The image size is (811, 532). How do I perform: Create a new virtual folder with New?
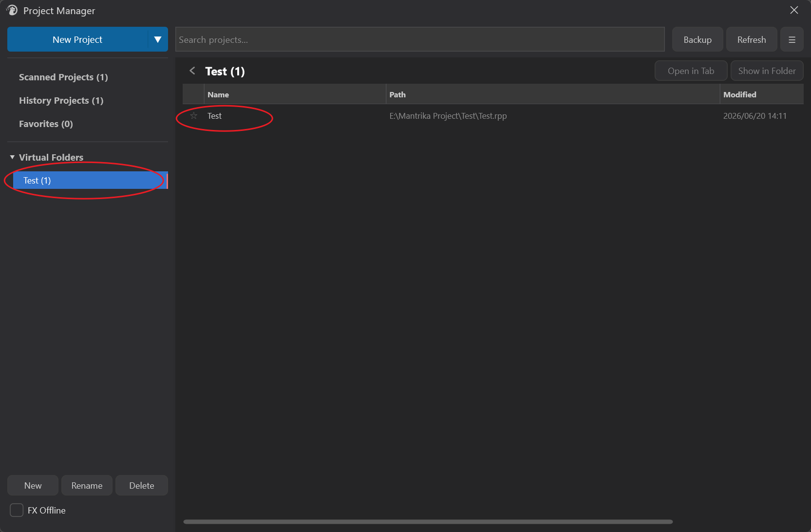(x=33, y=486)
